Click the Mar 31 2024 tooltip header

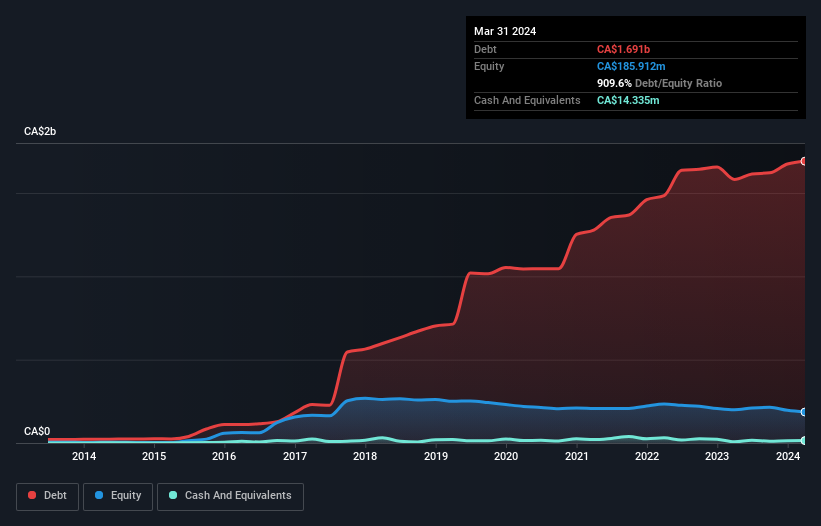[505, 31]
